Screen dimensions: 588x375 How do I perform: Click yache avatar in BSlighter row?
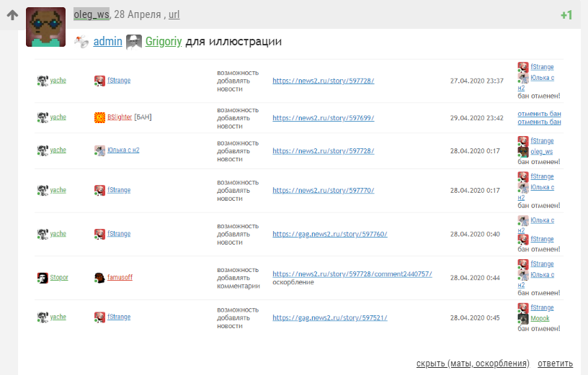[x=43, y=117]
